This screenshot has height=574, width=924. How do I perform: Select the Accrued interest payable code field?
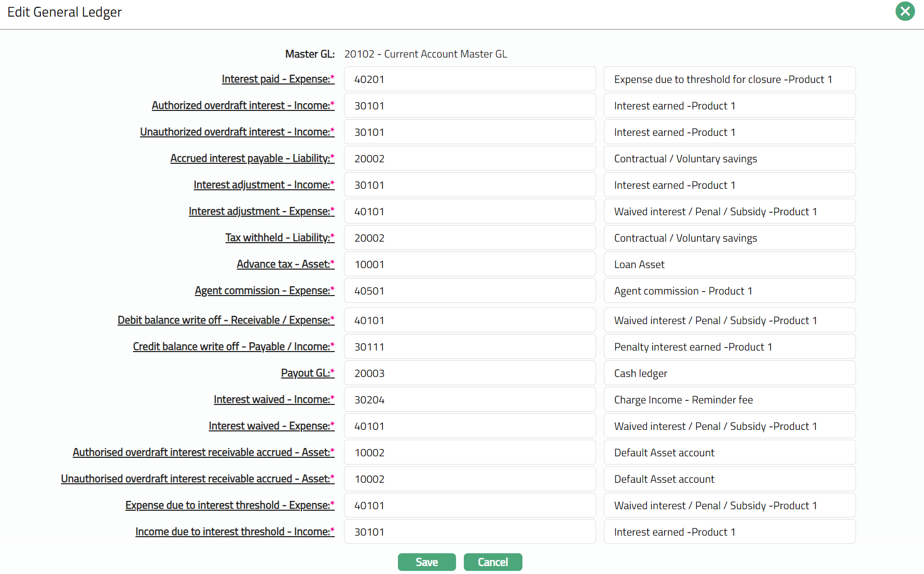(x=470, y=159)
